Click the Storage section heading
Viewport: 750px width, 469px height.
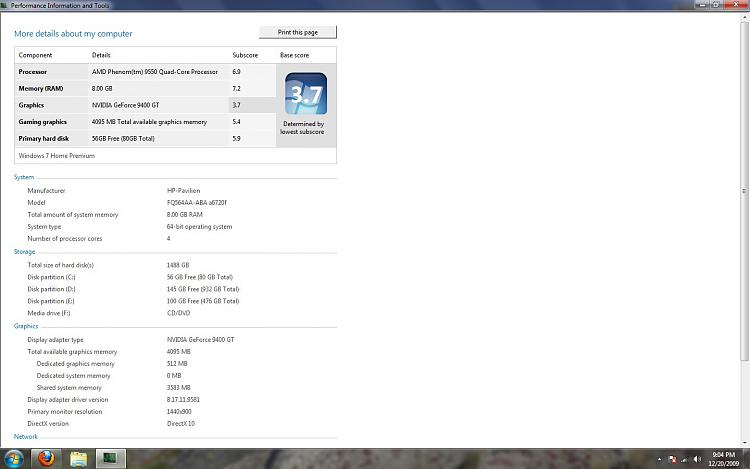coord(24,251)
